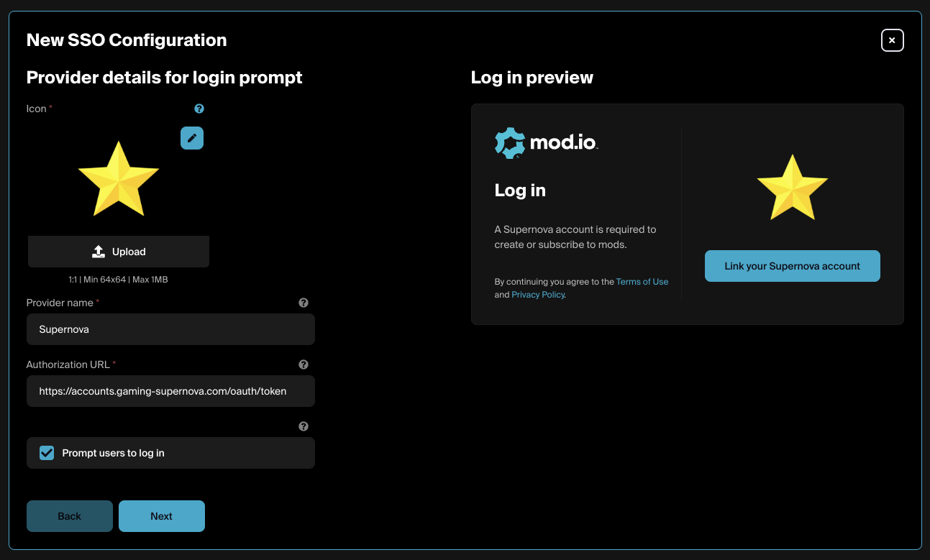Click the pencil edit icon button

[x=192, y=138]
